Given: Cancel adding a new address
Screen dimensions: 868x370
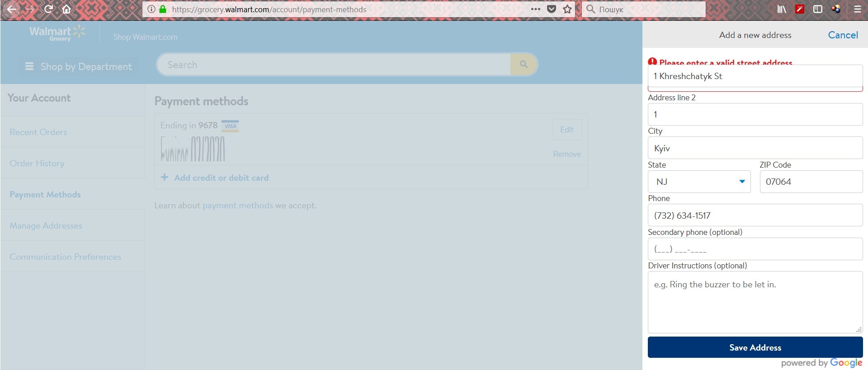Looking at the screenshot, I should [843, 35].
